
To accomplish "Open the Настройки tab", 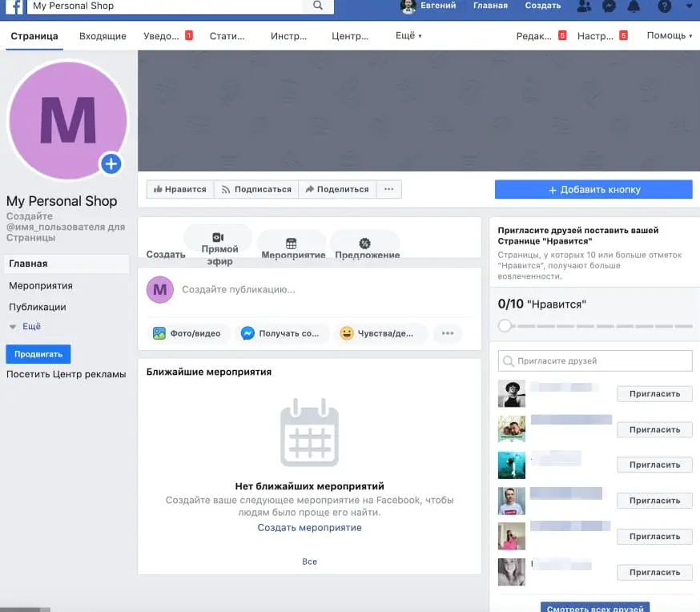I will coord(602,36).
